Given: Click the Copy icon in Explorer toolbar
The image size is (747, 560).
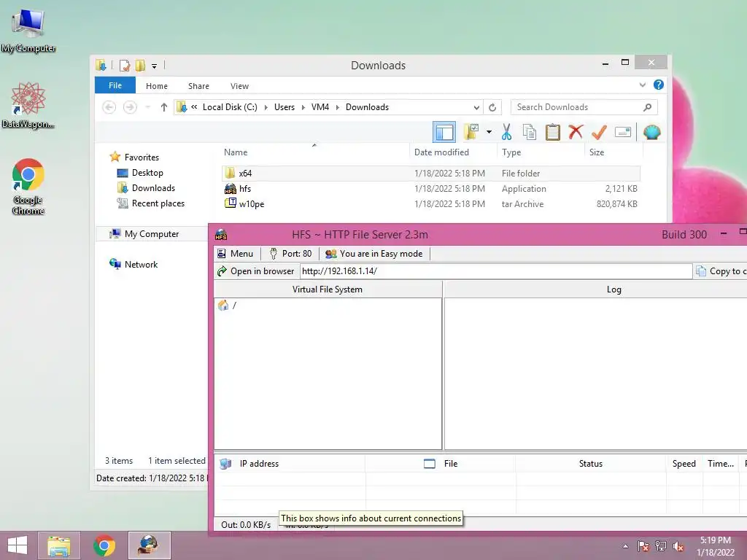Looking at the screenshot, I should pyautogui.click(x=530, y=132).
